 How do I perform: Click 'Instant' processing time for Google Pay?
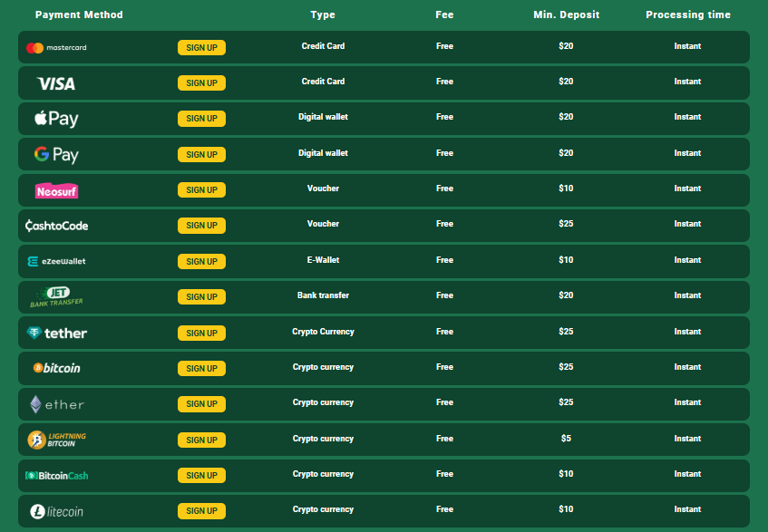point(687,153)
